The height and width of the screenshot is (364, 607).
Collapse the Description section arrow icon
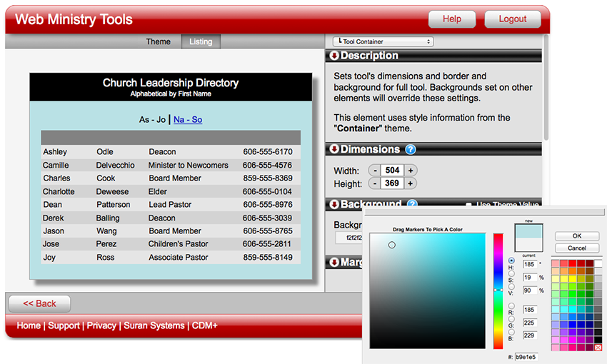[x=333, y=56]
